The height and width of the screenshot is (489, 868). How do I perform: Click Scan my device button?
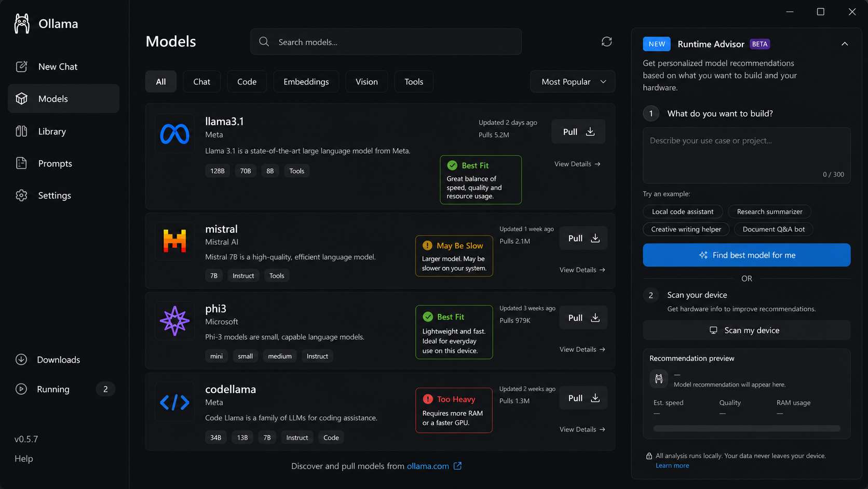(x=747, y=331)
